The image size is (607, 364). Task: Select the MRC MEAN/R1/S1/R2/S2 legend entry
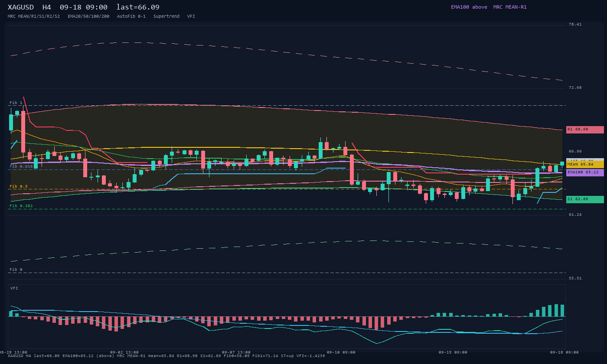(34, 16)
